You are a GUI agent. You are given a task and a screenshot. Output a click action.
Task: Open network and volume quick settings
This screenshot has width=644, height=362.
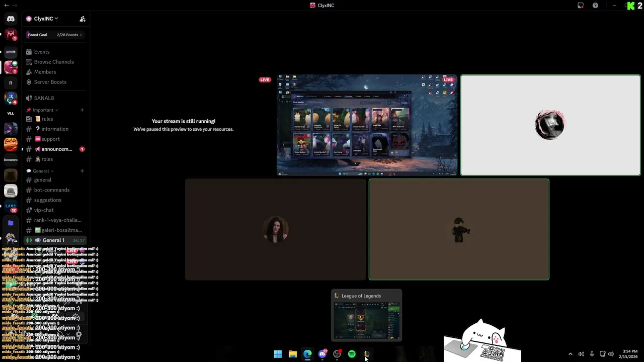pyautogui.click(x=607, y=354)
